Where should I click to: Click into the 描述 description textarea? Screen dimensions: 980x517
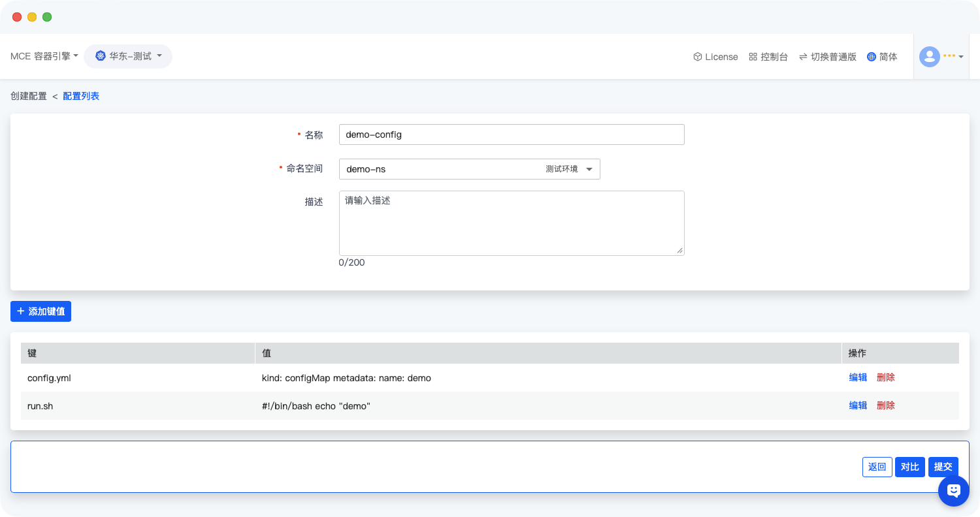(511, 223)
